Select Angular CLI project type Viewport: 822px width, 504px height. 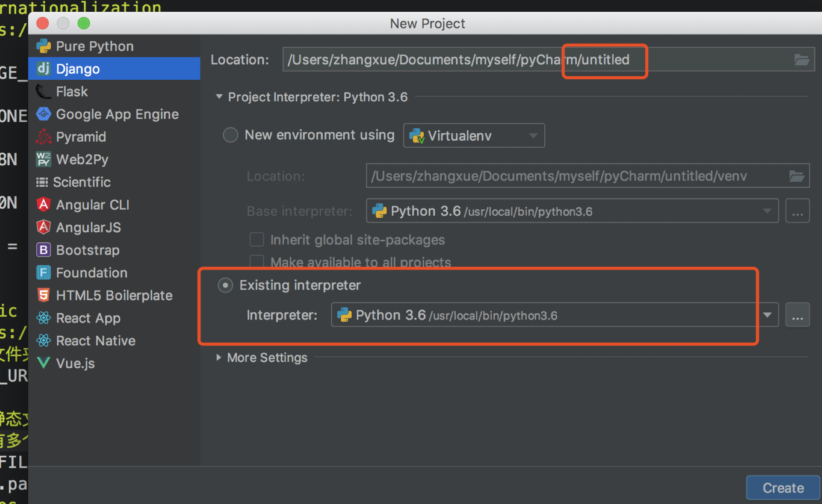[x=114, y=204]
